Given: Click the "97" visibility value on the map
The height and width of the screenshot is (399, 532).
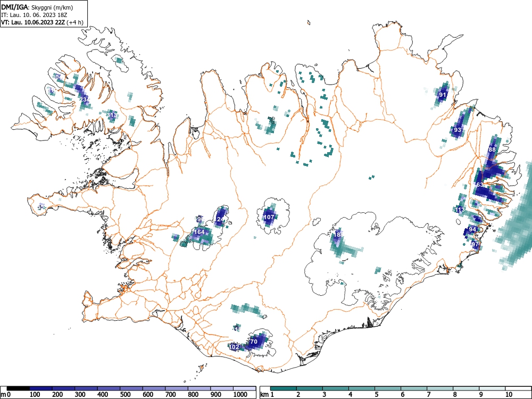Looking at the screenshot, I should 475,244.
